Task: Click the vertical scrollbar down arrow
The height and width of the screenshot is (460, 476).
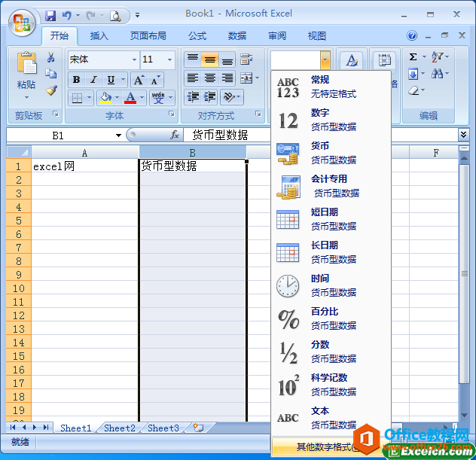Action: pos(464,415)
